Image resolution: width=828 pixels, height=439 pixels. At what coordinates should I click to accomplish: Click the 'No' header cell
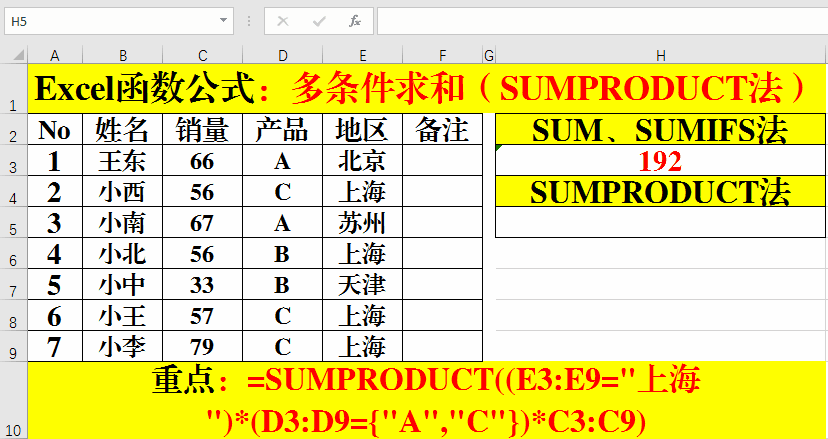55,129
